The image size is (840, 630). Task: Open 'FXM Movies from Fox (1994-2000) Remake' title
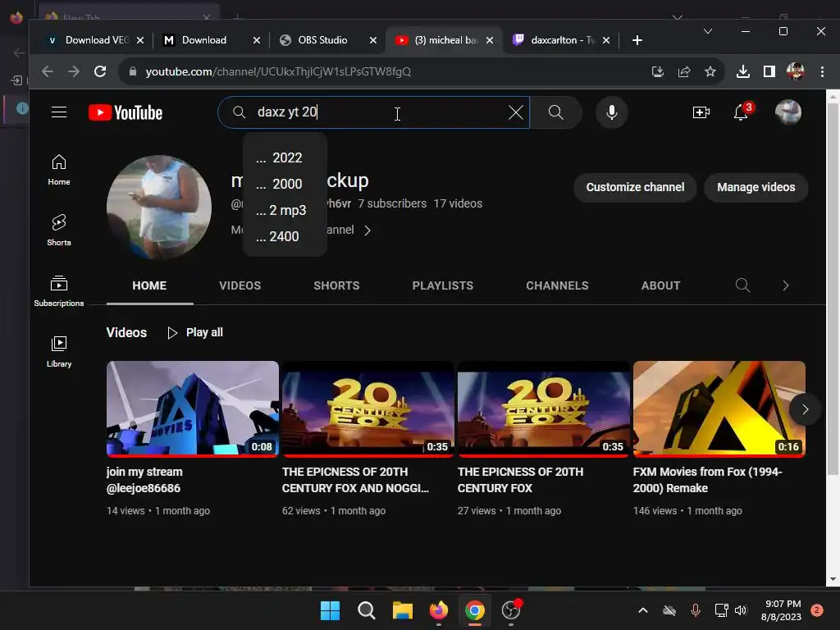(708, 480)
